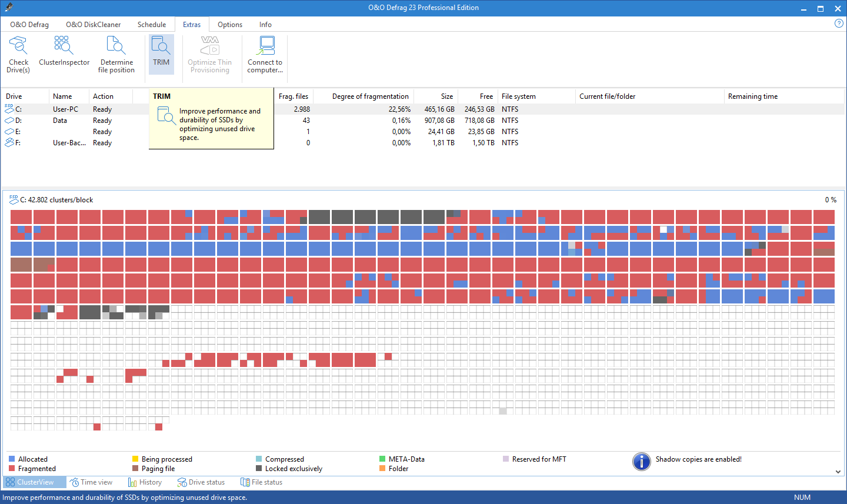The height and width of the screenshot is (504, 847).
Task: Expand the legend panel chevron
Action: point(838,472)
